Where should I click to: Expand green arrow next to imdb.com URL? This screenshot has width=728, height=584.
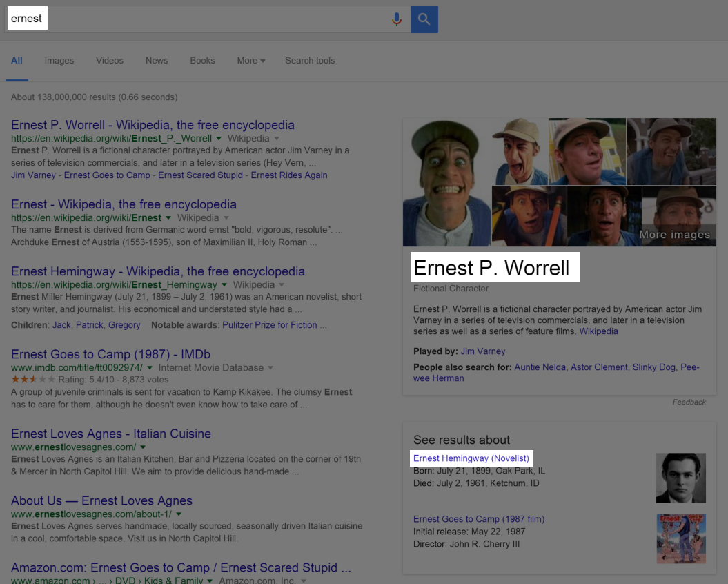150,368
